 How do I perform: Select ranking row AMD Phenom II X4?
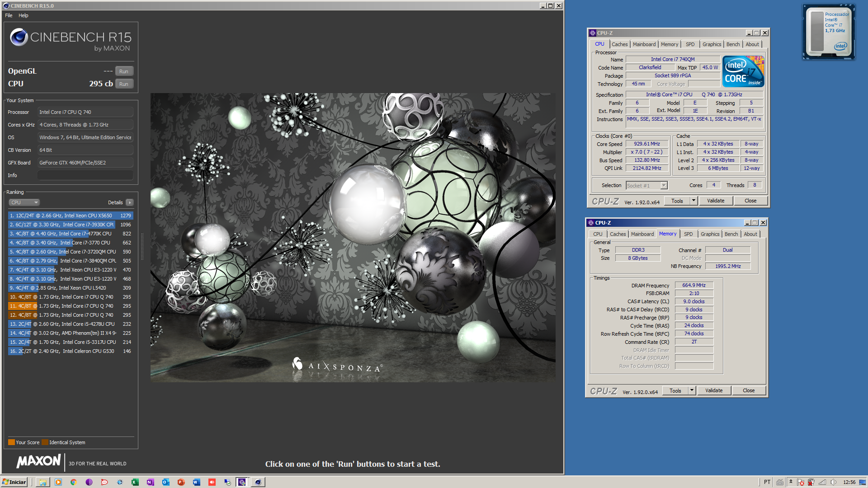pos(71,333)
